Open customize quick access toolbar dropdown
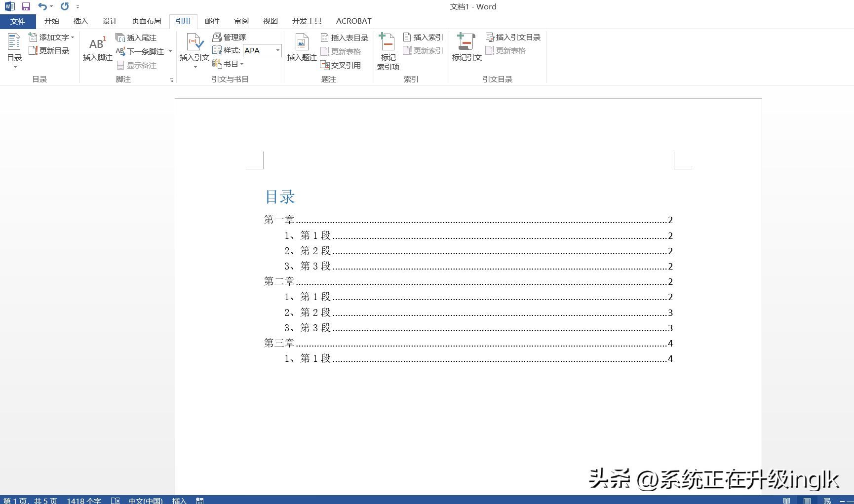The image size is (854, 504). pos(78,7)
